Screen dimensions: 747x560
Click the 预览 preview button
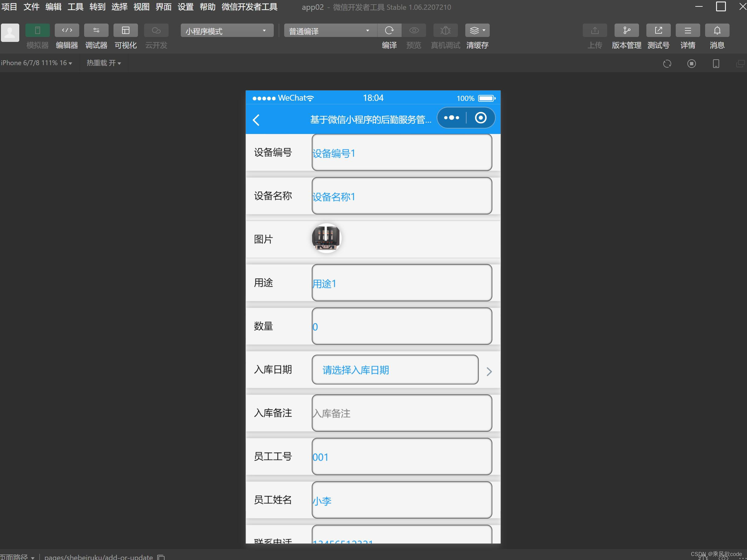[x=414, y=30]
